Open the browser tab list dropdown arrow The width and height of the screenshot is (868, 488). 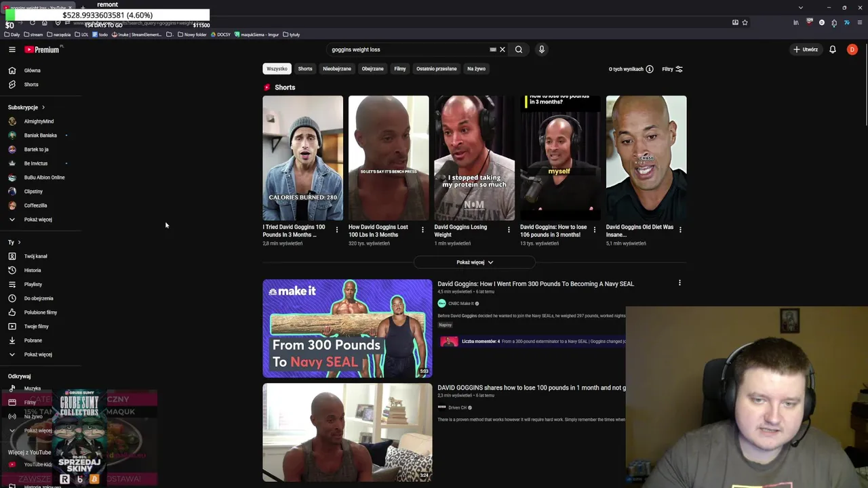(801, 7)
